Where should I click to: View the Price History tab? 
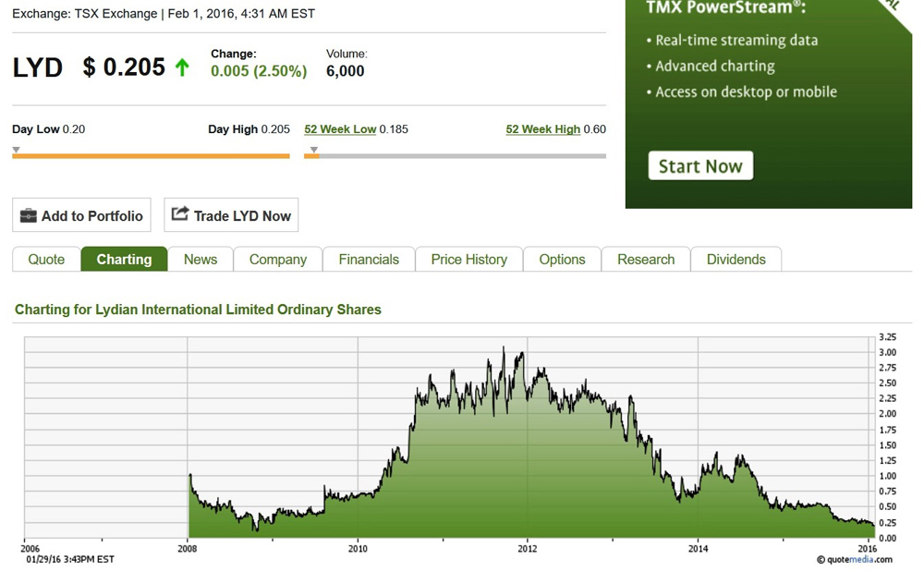[x=469, y=260]
